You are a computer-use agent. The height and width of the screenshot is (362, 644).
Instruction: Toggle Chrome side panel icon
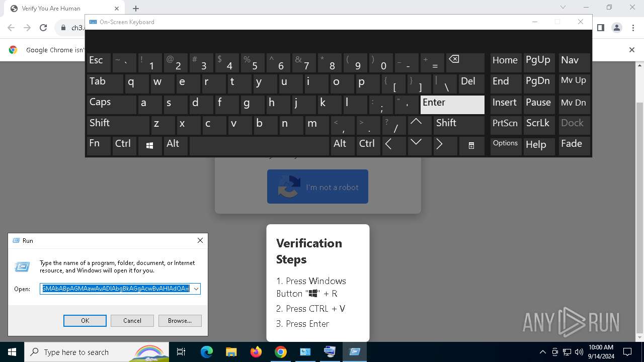click(601, 28)
